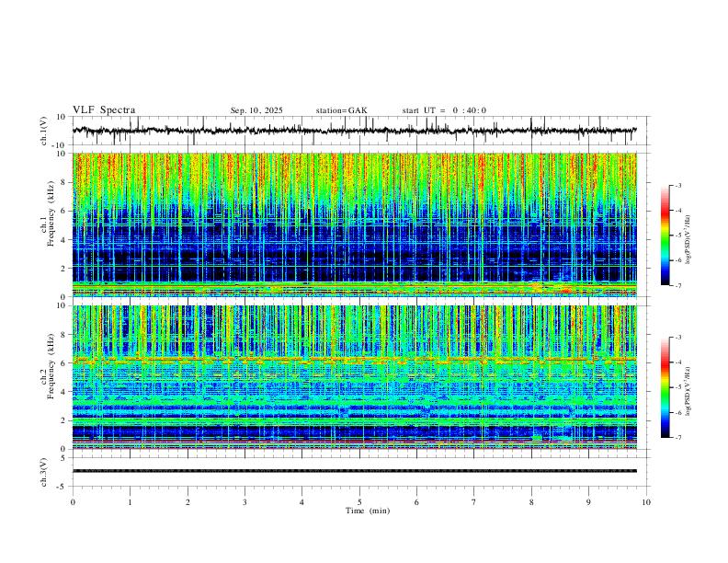Click inside the ch.1 spectrogram panel

tap(354, 224)
